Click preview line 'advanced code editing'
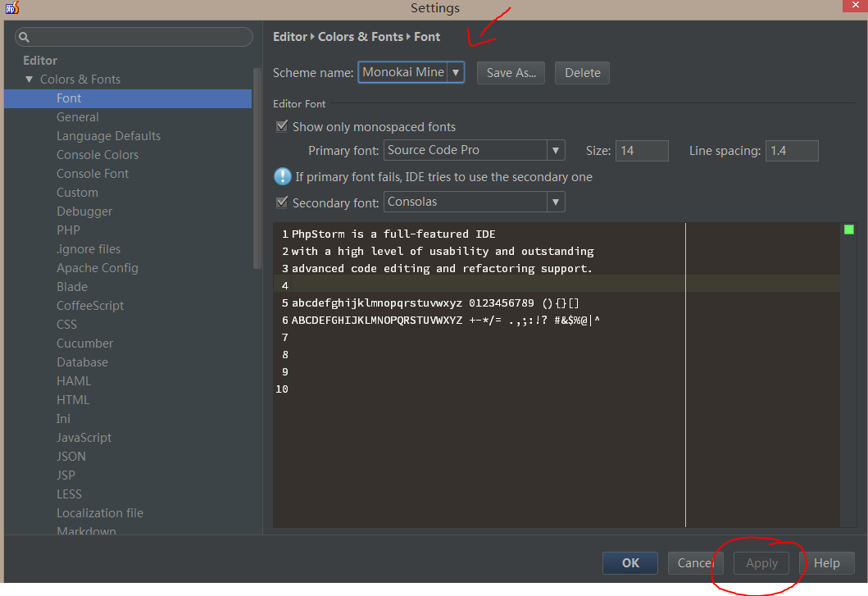Screen dimensions: 868x596 (442, 269)
